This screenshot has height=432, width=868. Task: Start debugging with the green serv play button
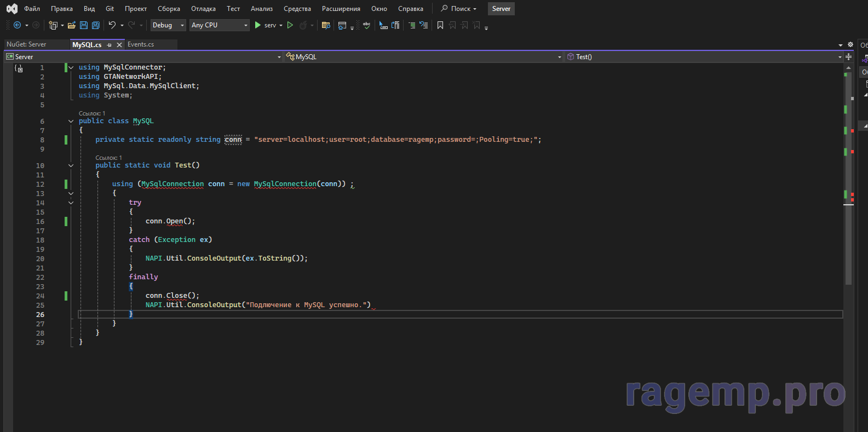tap(258, 25)
